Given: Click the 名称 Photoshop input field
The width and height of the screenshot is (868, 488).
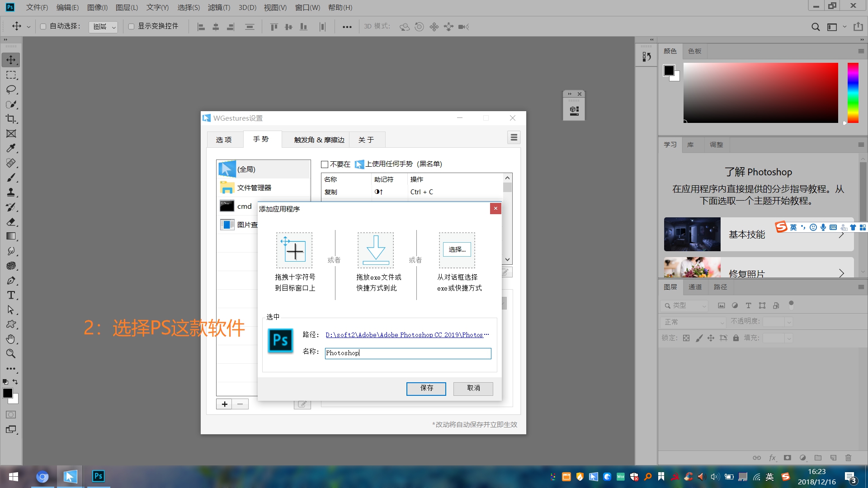Looking at the screenshot, I should 408,353.
